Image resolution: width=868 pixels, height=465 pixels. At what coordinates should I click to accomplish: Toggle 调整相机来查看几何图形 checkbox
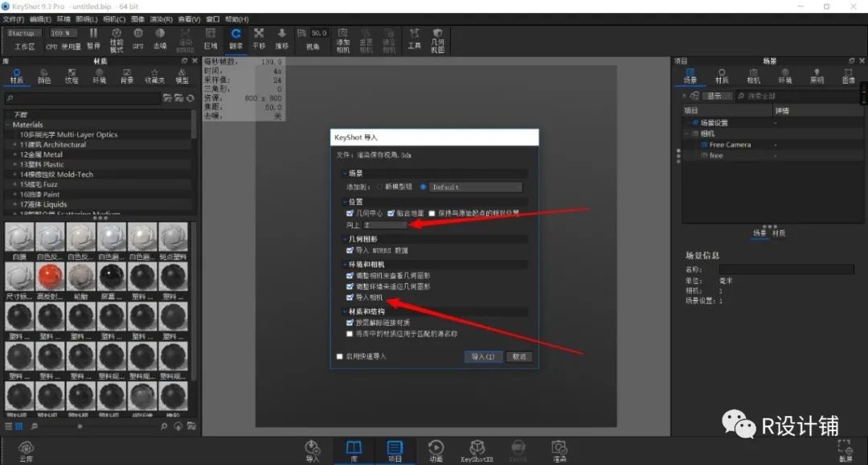tap(350, 275)
